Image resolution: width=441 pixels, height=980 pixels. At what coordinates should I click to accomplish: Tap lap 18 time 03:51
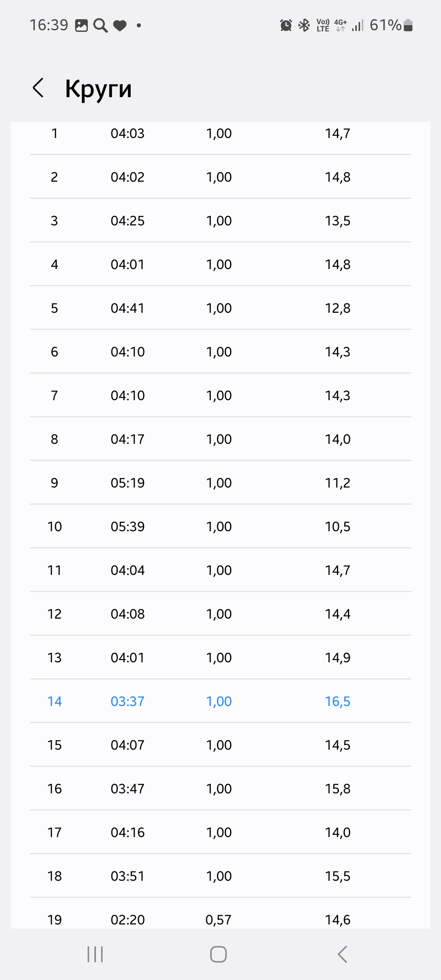tap(128, 876)
